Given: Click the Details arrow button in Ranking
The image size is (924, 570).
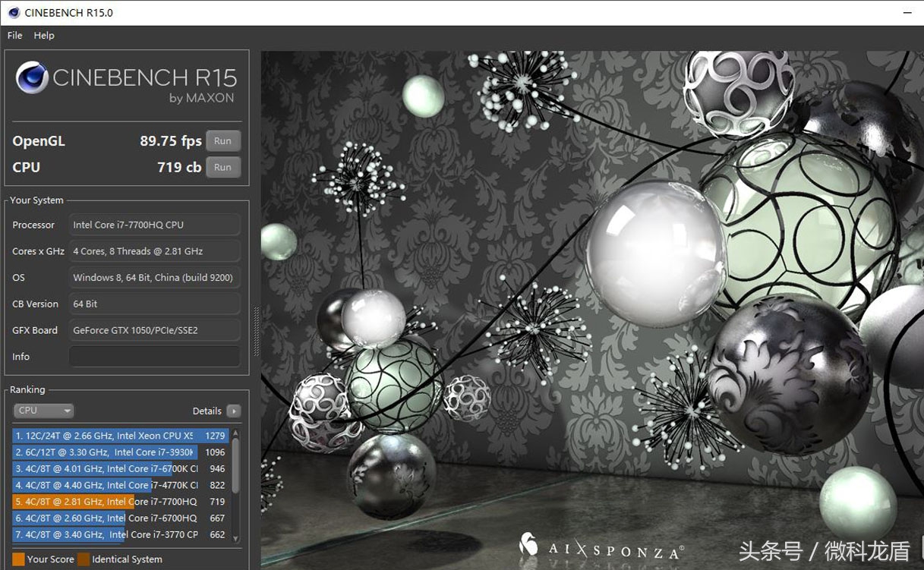Looking at the screenshot, I should click(x=234, y=411).
